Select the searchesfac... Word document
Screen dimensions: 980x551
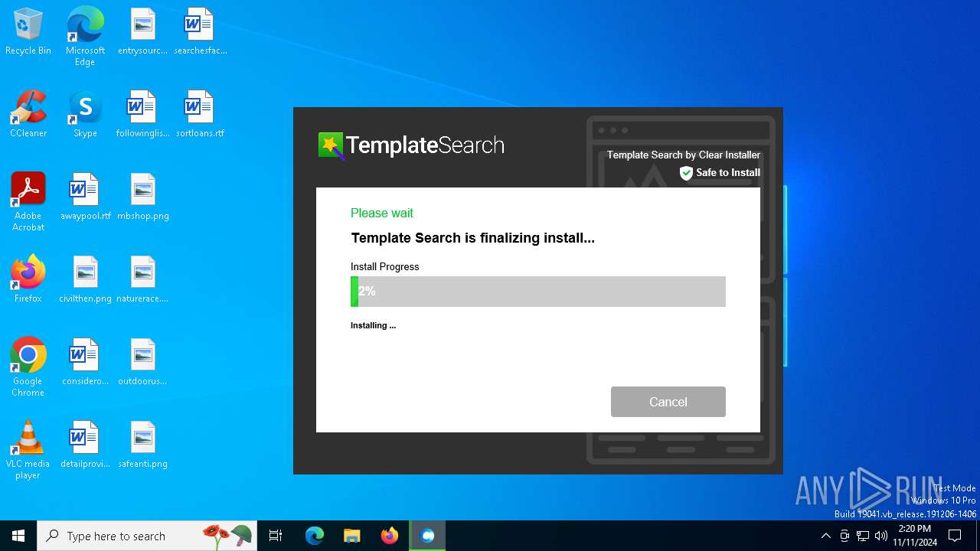pos(200,32)
